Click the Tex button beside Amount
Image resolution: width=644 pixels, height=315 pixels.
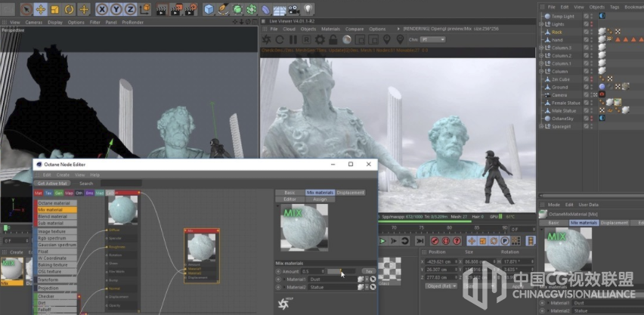368,271
